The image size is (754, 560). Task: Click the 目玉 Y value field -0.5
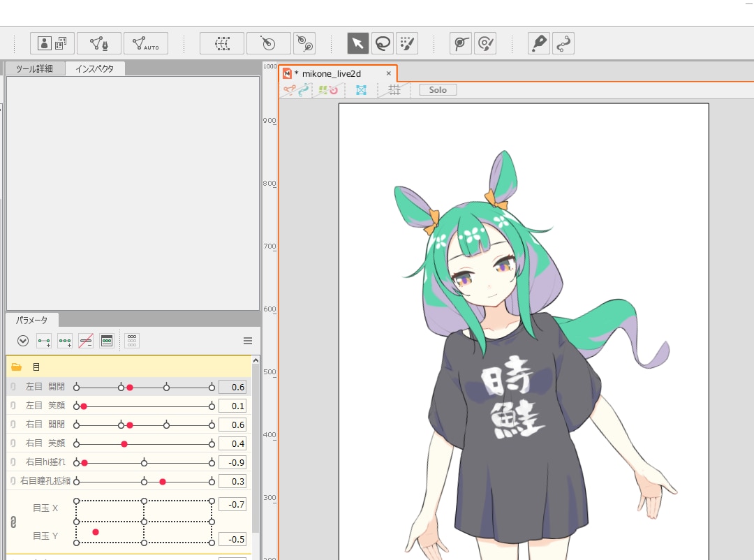232,539
